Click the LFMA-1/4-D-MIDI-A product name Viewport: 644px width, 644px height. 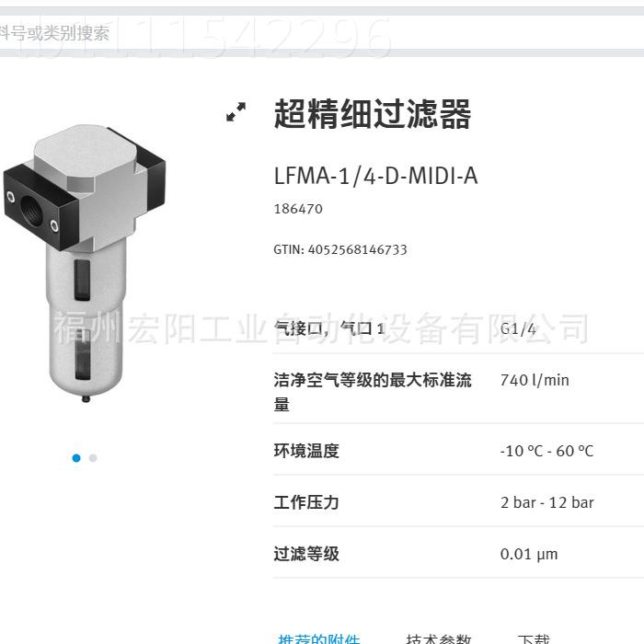(375, 177)
